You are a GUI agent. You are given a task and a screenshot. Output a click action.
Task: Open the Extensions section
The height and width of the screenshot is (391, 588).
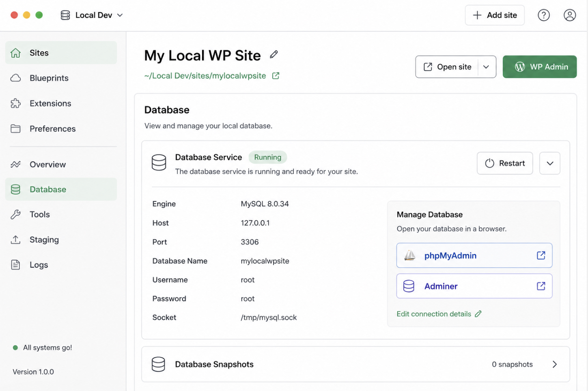coord(61,103)
